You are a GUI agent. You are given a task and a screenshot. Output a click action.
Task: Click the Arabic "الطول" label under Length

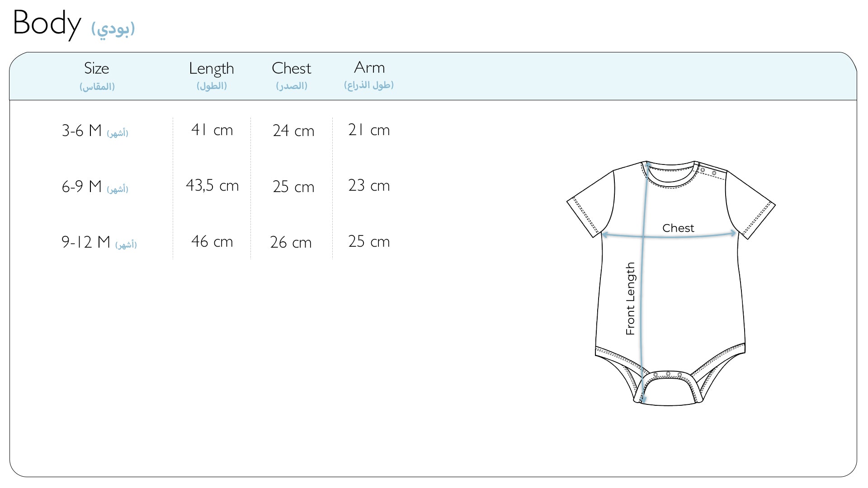pyautogui.click(x=212, y=86)
